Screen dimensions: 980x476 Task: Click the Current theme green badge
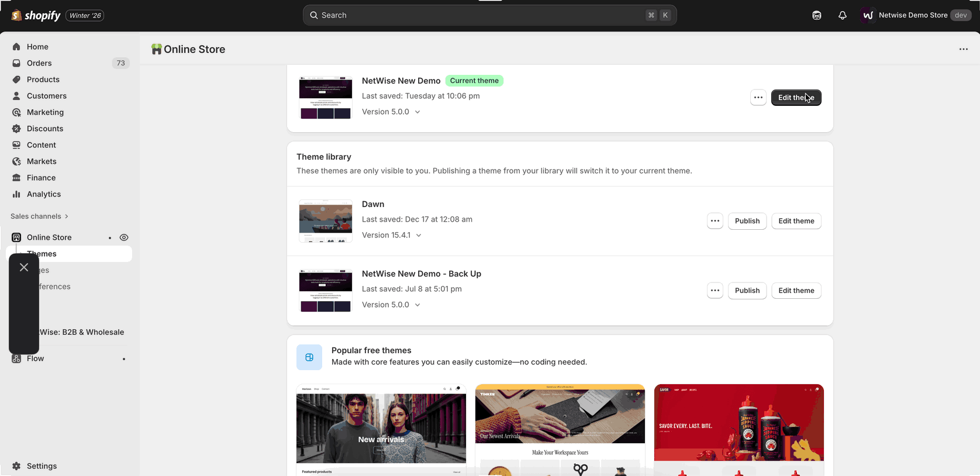click(474, 81)
